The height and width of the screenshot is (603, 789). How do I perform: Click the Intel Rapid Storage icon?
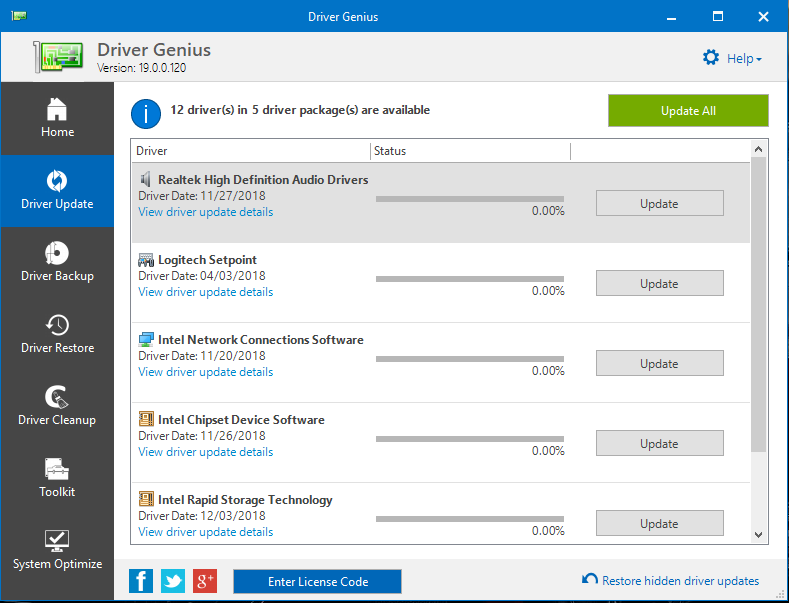145,499
